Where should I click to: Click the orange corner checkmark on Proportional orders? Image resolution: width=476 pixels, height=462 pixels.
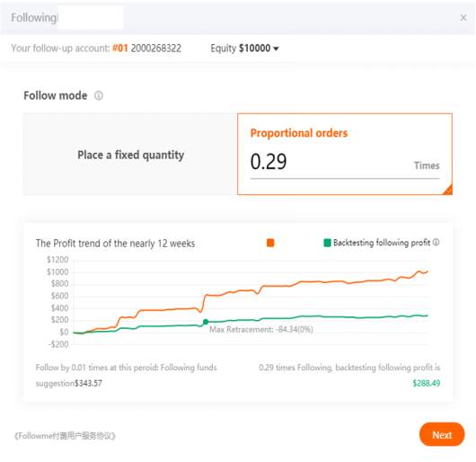[x=448, y=190]
